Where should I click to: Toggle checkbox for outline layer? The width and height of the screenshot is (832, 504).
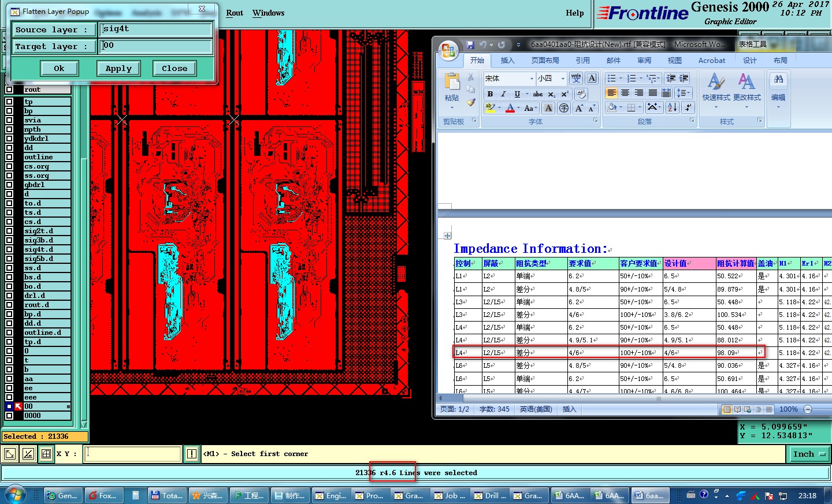pos(9,157)
